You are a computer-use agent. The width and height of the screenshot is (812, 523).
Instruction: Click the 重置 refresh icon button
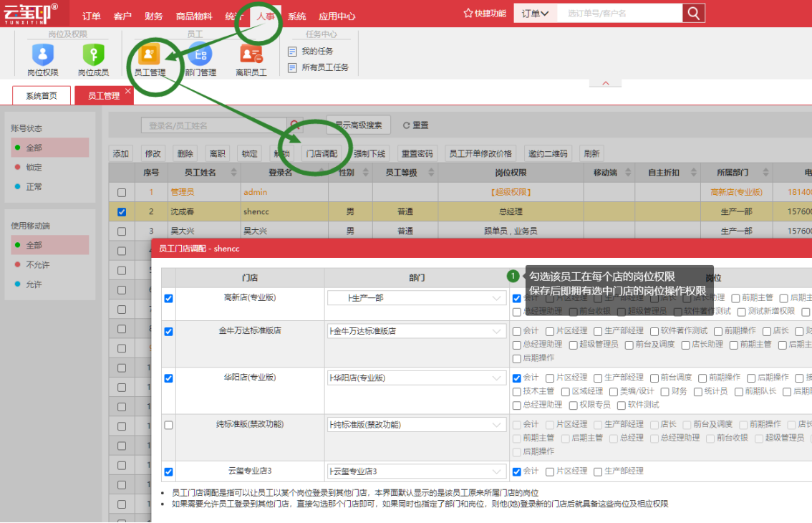415,125
